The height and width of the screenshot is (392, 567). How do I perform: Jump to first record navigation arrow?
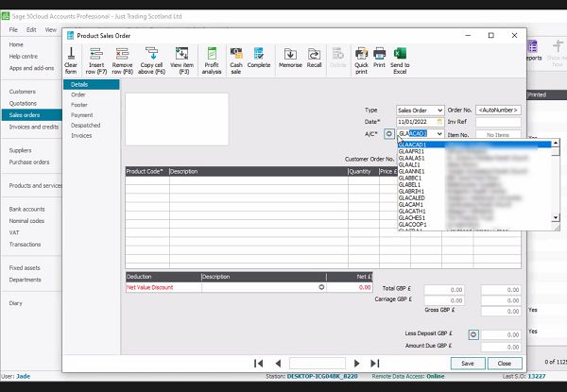(x=258, y=363)
